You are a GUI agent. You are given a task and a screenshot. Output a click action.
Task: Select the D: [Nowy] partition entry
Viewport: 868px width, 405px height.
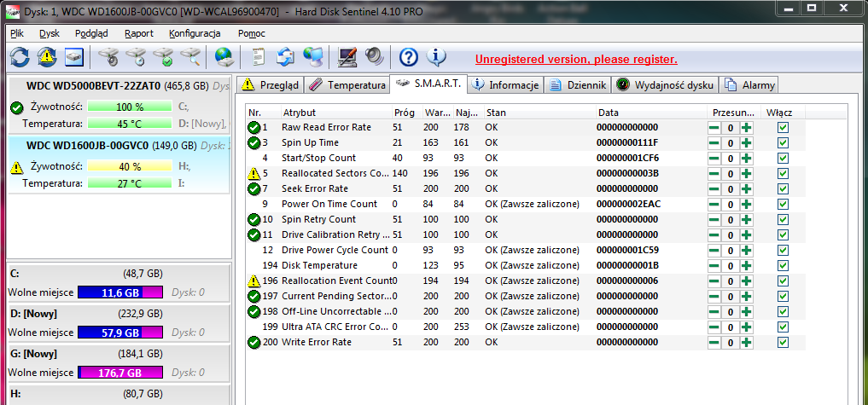point(118,324)
